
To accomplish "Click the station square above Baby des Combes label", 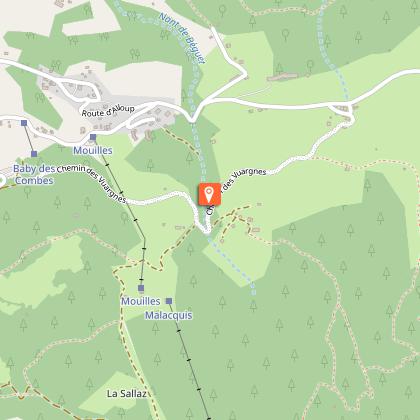I will [34, 154].
